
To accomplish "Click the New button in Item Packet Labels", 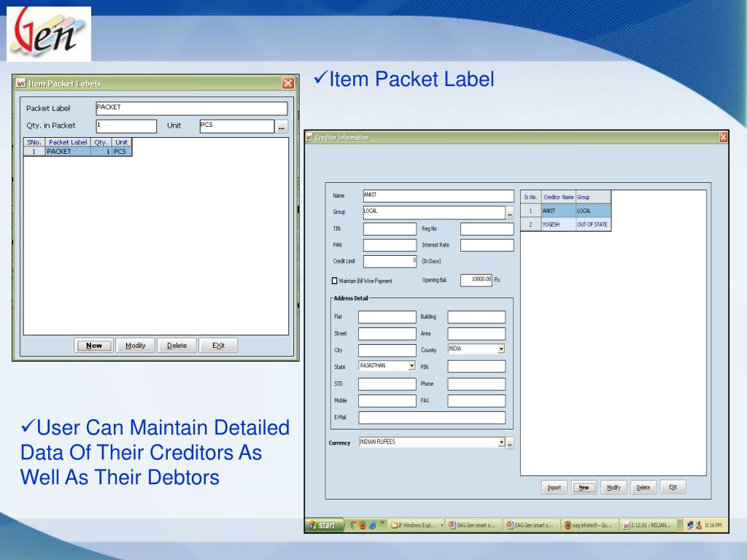I will point(94,345).
